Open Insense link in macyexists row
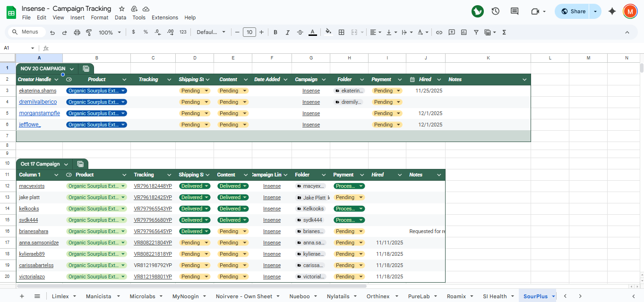644x302 pixels. point(272,186)
